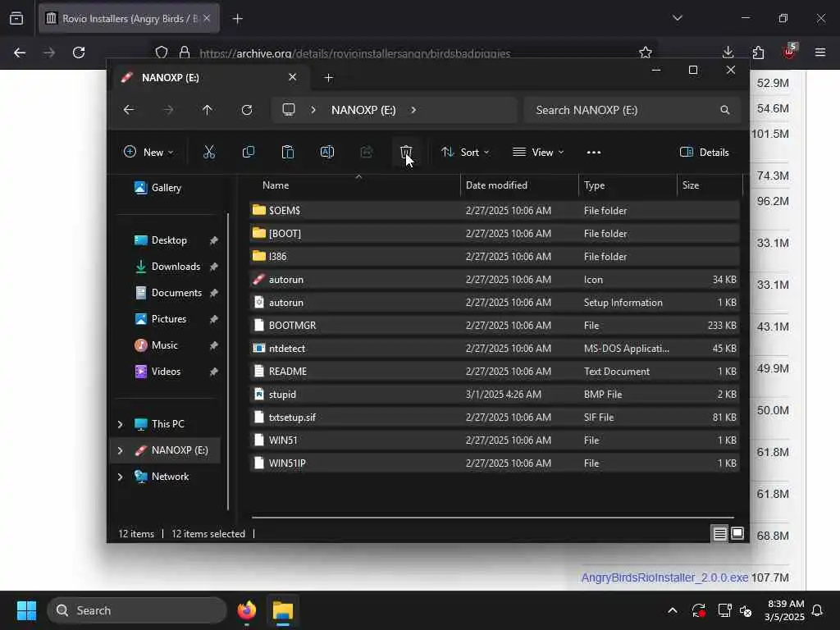Click the taskbar Search box
This screenshot has height=630, width=840.
[137, 610]
